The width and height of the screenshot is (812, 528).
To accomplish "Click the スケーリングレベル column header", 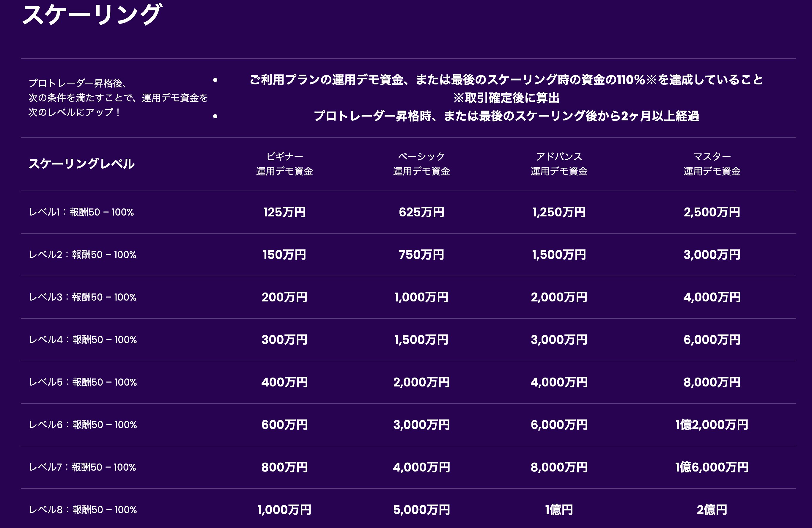I will pos(81,164).
